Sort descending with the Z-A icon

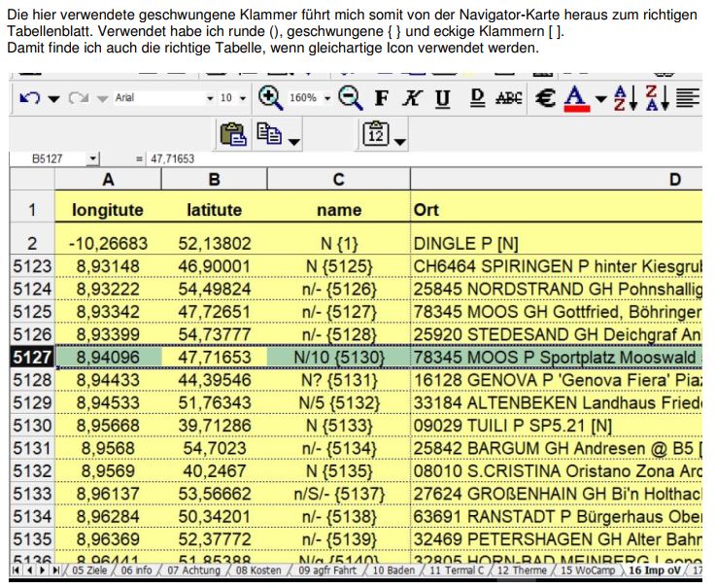(656, 98)
